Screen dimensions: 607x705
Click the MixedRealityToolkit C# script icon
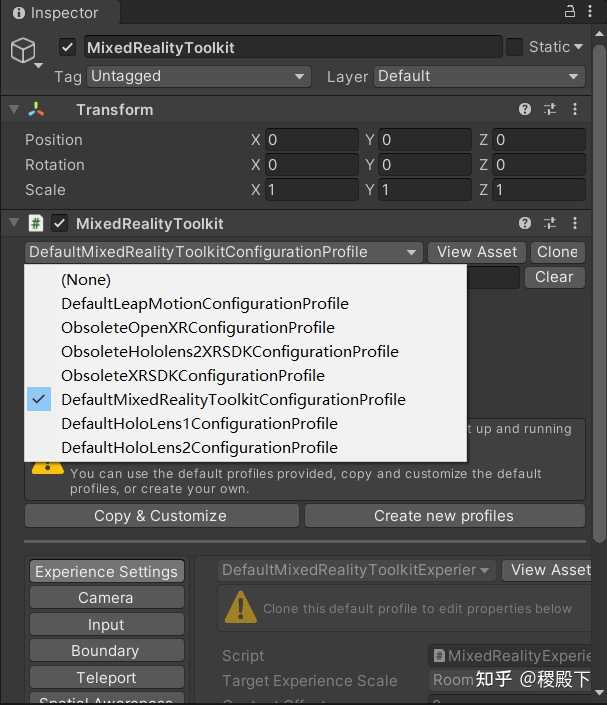click(x=36, y=223)
